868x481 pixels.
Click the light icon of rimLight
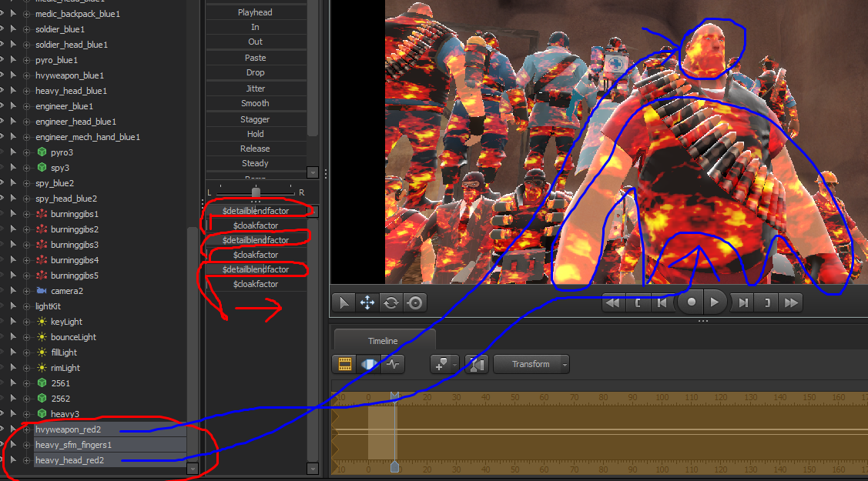click(x=42, y=368)
